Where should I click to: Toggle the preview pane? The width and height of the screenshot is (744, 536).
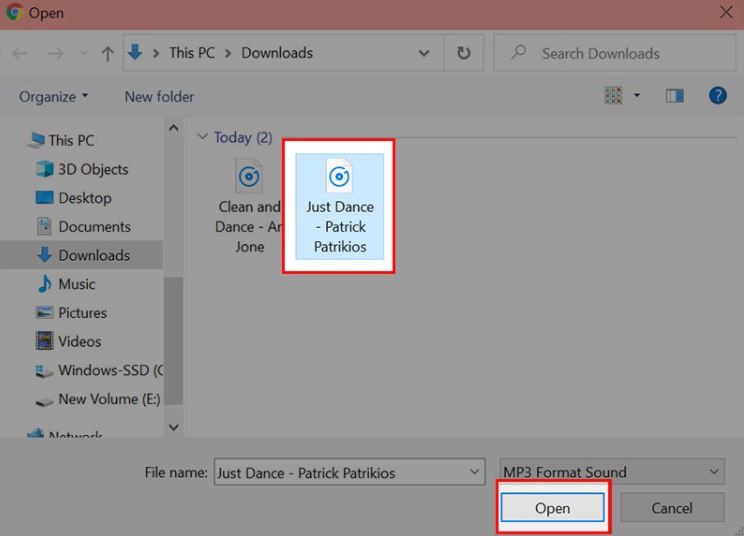[x=674, y=96]
